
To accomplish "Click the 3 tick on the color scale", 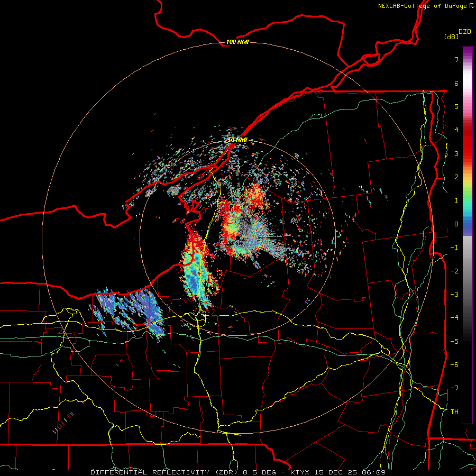I will point(456,153).
